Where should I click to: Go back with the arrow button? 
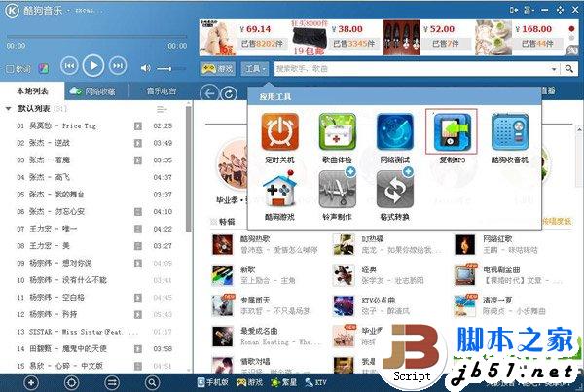coord(209,93)
